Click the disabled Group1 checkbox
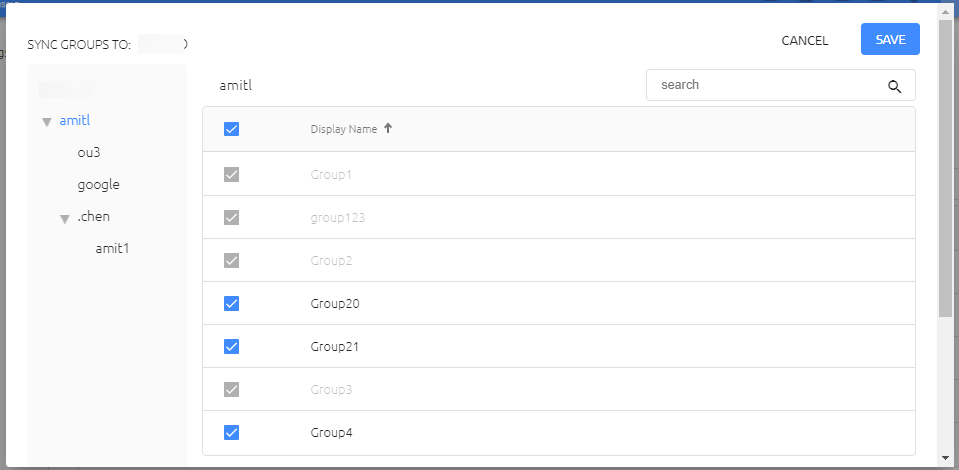The height and width of the screenshot is (470, 959). 231,174
